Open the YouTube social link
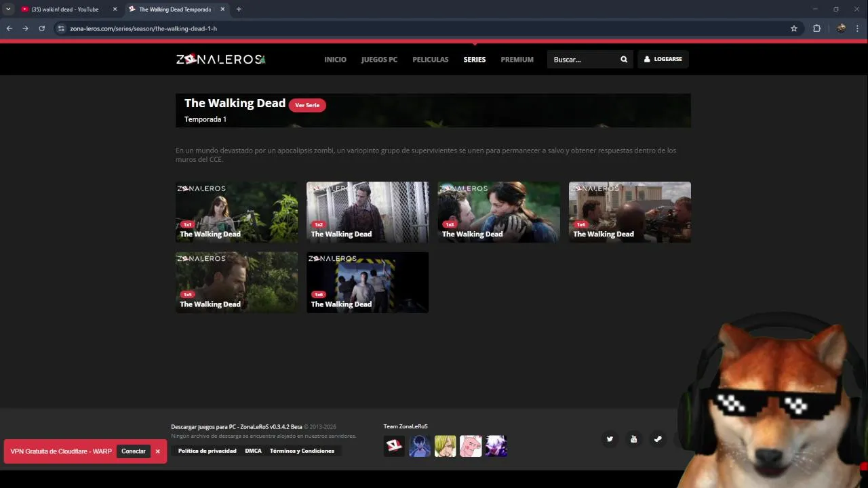 click(633, 439)
